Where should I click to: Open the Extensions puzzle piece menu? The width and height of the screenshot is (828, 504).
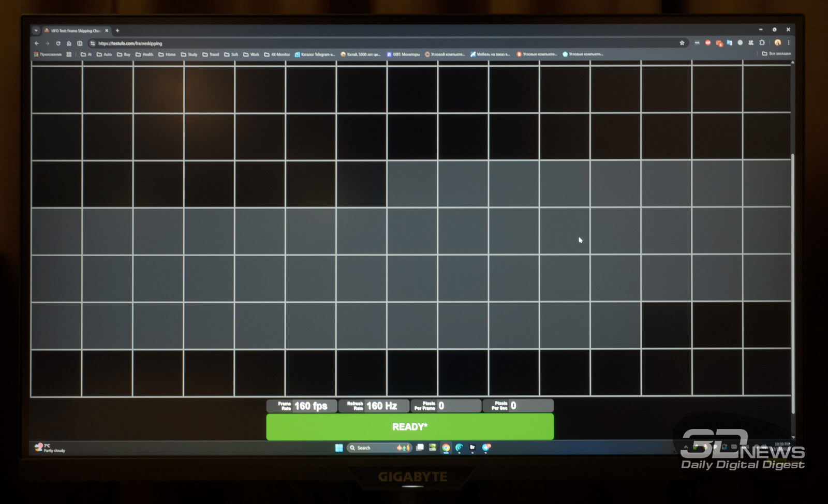pos(762,43)
